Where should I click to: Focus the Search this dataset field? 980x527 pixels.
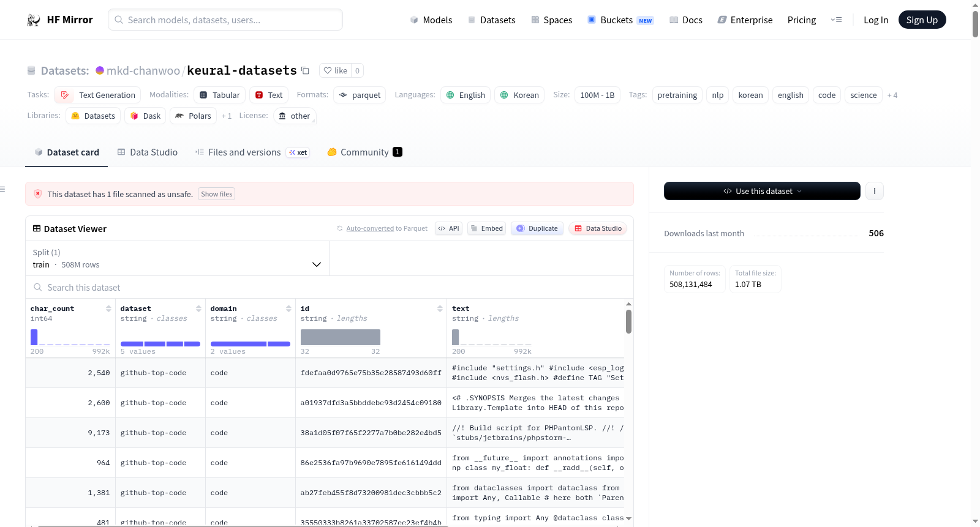pyautogui.click(x=330, y=287)
